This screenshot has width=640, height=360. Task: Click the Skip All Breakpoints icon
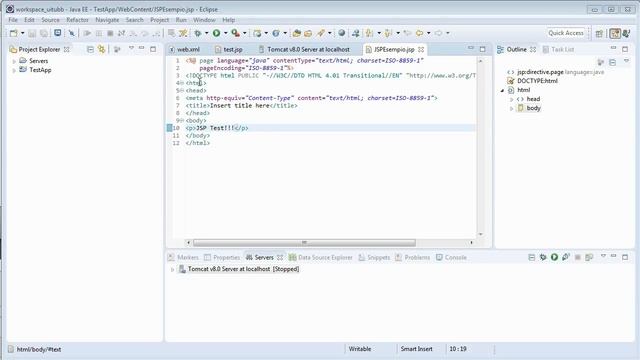point(71,33)
